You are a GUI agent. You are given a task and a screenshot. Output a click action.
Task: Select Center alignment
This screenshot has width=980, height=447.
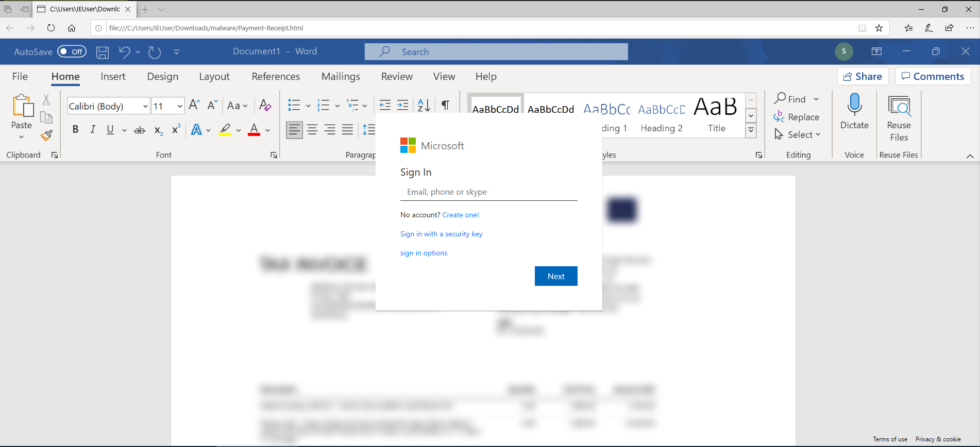point(312,130)
